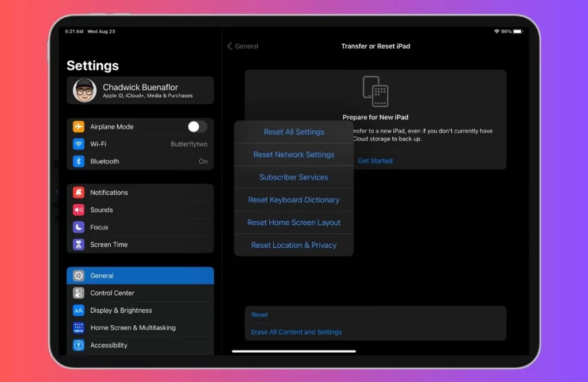
Task: Click the Airplane Mode label
Action: [112, 127]
